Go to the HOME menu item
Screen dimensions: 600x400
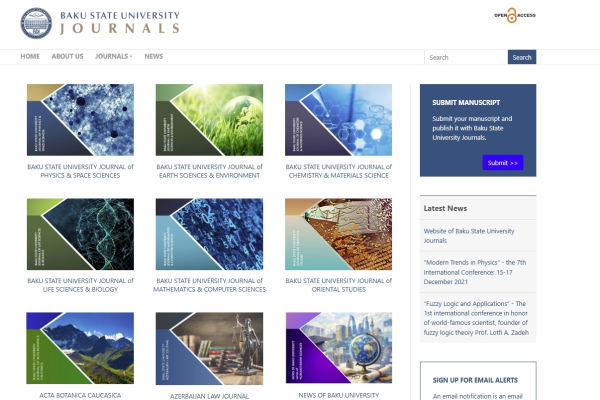click(x=30, y=56)
